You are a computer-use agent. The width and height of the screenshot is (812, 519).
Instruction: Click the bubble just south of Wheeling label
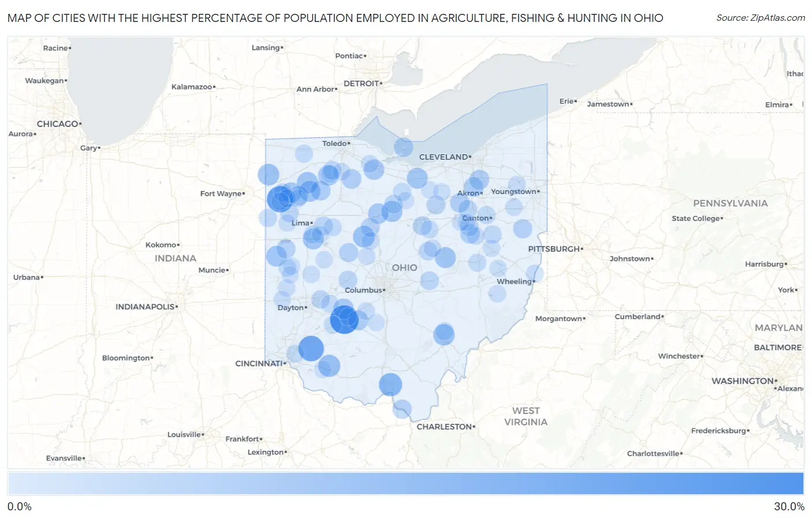pyautogui.click(x=497, y=293)
